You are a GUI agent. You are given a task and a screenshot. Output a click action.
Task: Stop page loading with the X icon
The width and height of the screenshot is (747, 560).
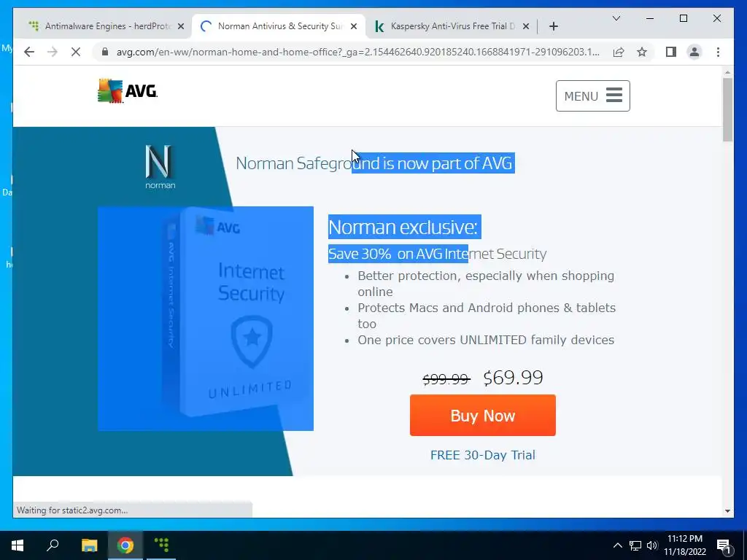[x=76, y=52]
